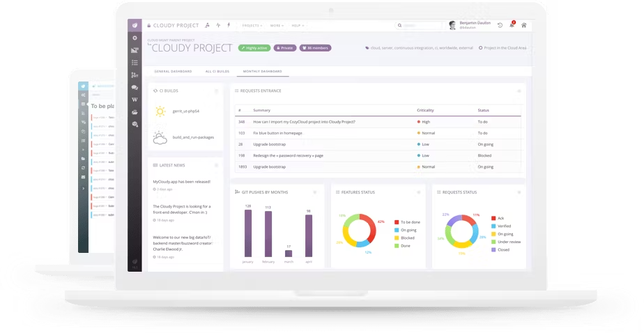Click the March bar in Git pushes chart
Image resolution: width=644 pixels, height=333 pixels.
pos(289,254)
